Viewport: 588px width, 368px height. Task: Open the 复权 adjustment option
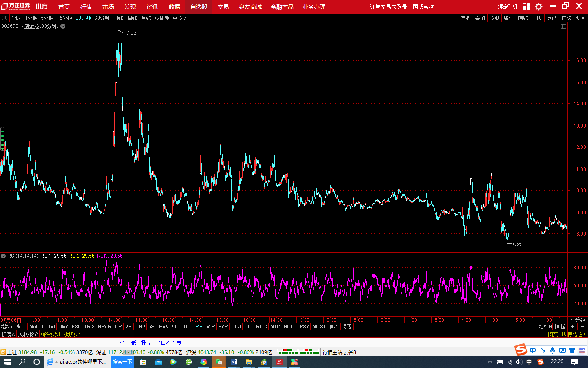click(466, 18)
